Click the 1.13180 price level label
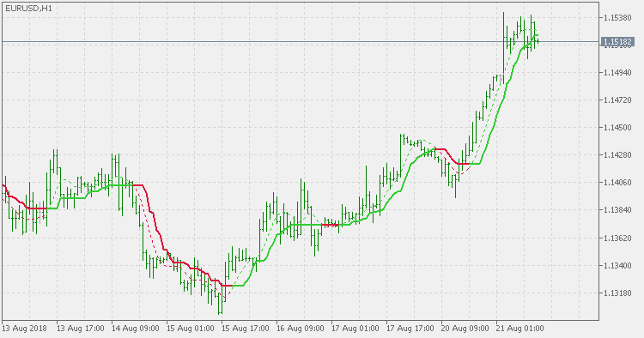The height and width of the screenshot is (338, 644). click(x=617, y=293)
